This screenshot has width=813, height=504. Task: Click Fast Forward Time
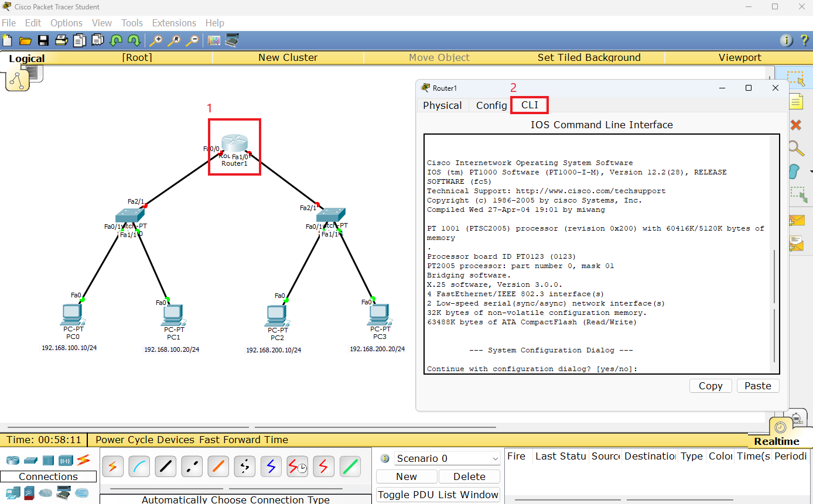pyautogui.click(x=244, y=440)
